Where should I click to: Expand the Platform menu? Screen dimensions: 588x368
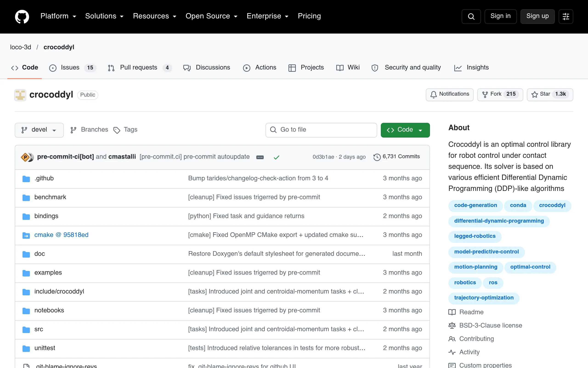coord(58,16)
